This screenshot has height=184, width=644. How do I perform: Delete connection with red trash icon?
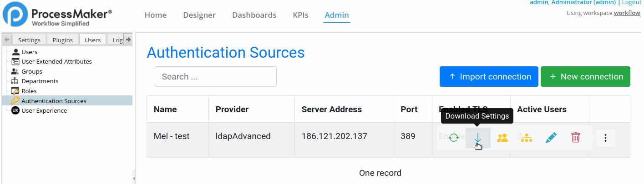point(575,138)
